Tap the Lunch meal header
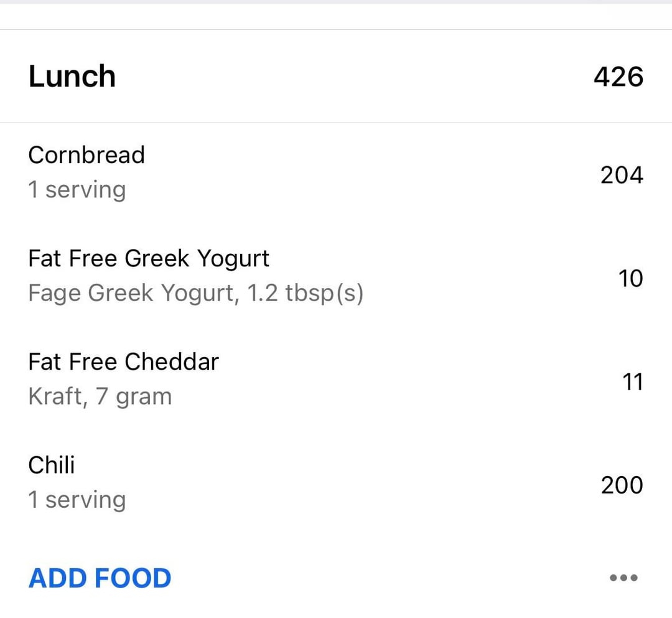The image size is (672, 618). [72, 77]
